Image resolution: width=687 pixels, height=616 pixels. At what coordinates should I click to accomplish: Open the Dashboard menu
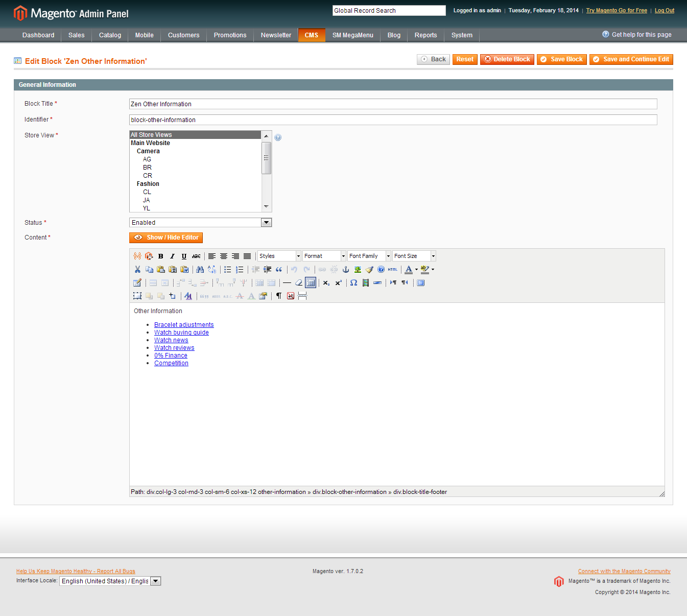(x=38, y=35)
